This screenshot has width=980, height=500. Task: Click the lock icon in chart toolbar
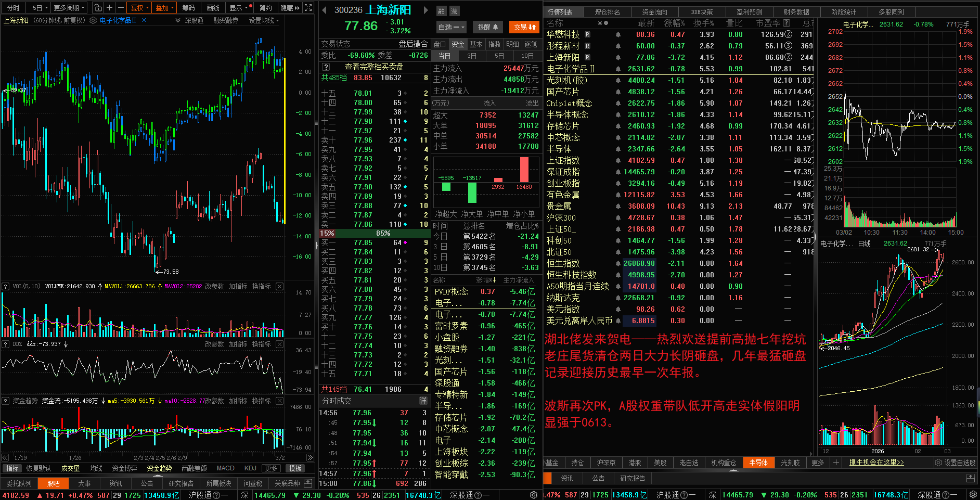click(98, 8)
